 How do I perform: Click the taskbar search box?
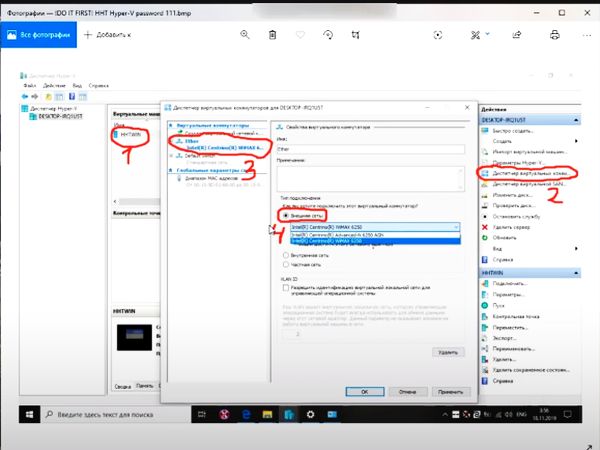116,414
